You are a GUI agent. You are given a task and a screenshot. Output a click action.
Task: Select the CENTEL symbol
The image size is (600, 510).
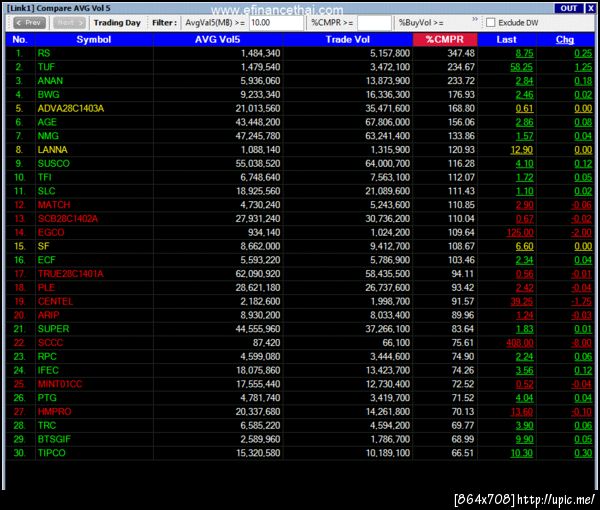(55, 301)
